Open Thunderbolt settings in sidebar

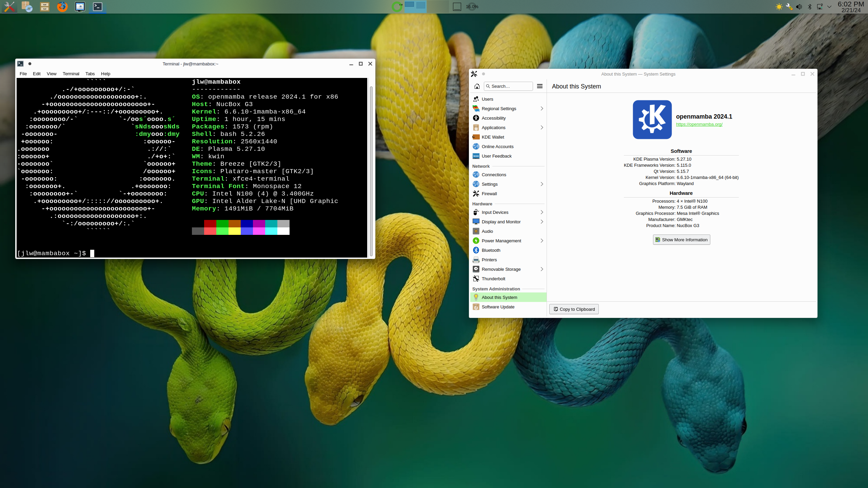coord(508,279)
